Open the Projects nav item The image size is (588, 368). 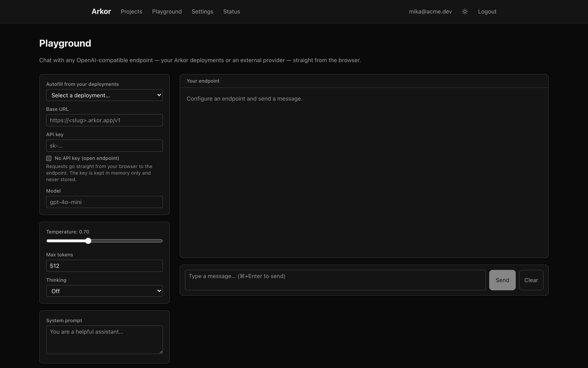131,11
